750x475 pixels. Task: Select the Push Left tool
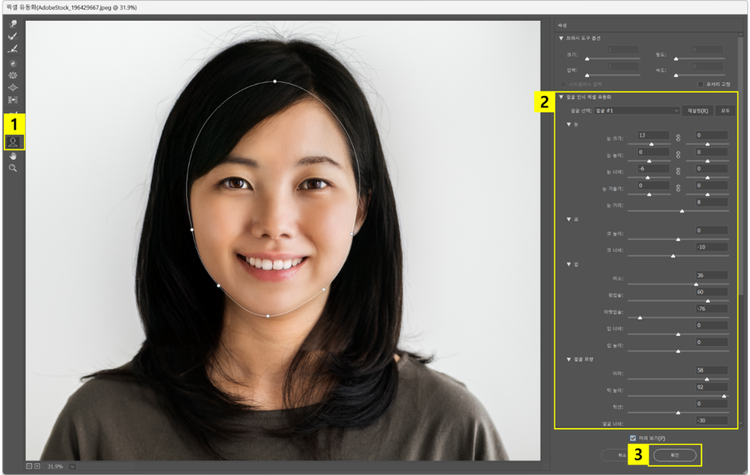tap(13, 101)
